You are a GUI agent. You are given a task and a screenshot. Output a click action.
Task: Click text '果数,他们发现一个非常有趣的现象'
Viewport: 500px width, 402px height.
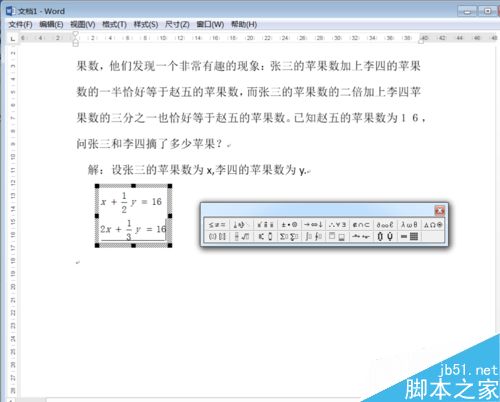coord(168,66)
